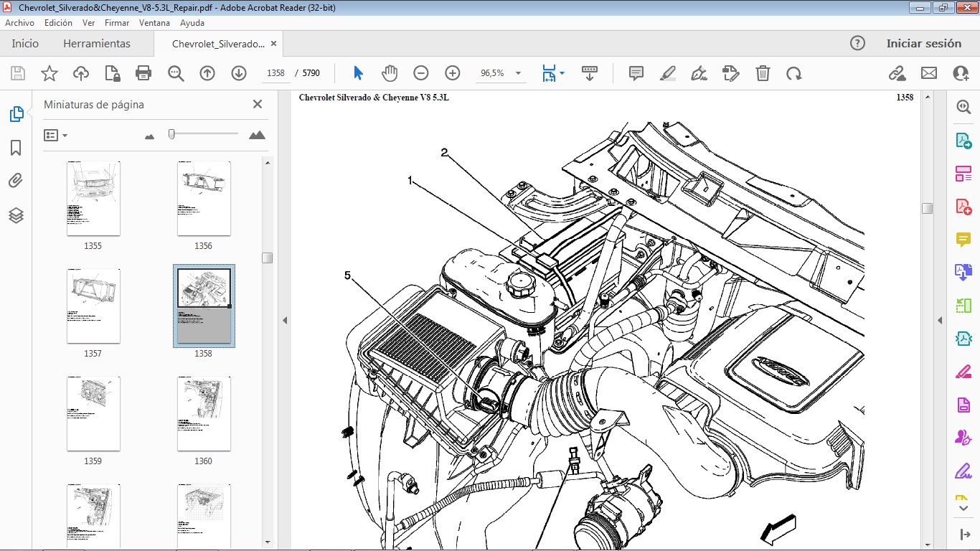980x551 pixels.
Task: Open the Ayuda menu
Action: click(192, 23)
